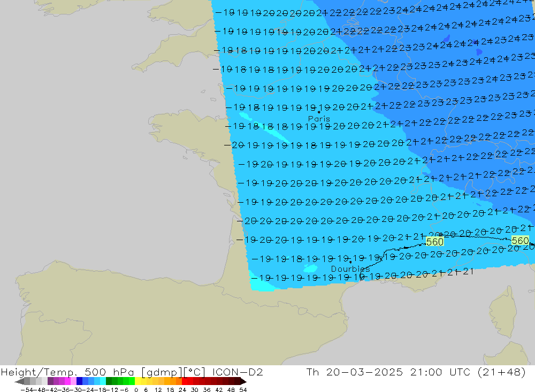Click the Corsica island on the map

point(503,312)
